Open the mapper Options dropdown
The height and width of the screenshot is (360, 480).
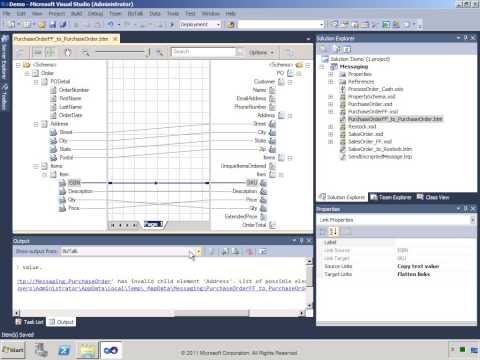tap(261, 52)
